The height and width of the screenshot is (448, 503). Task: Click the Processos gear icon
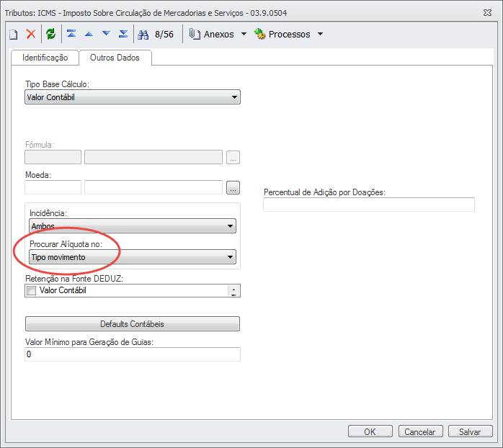(x=260, y=34)
